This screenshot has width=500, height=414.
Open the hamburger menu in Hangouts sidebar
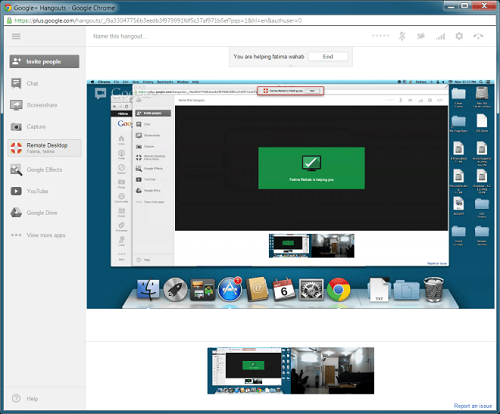16,36
